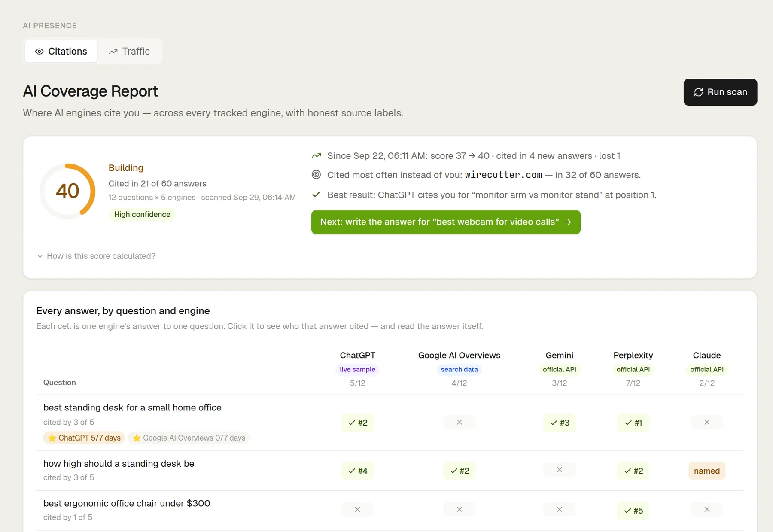Click the 'live sample' label under ChatGPT

click(x=357, y=369)
